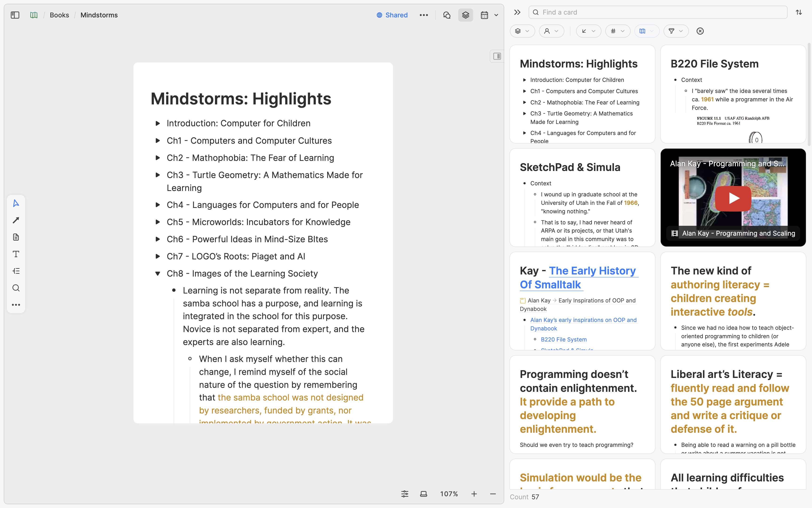
Task: Open the green book notebook icon
Action: [x=34, y=15]
